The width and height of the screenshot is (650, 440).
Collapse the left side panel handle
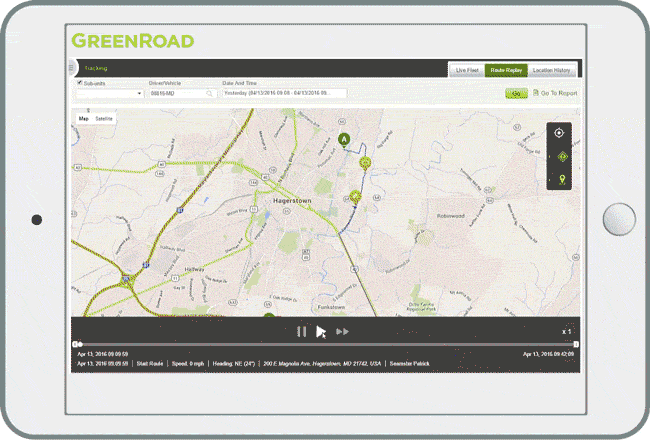tap(71, 67)
